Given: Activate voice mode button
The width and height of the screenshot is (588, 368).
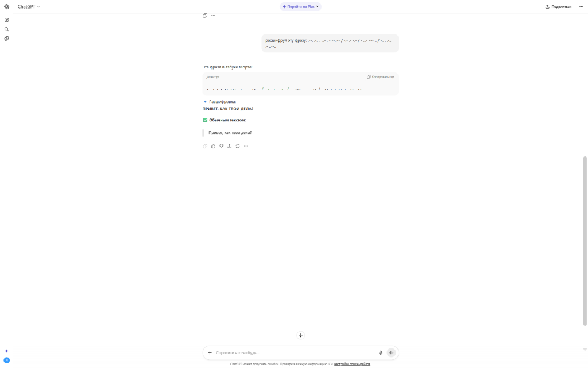Looking at the screenshot, I should click(391, 353).
